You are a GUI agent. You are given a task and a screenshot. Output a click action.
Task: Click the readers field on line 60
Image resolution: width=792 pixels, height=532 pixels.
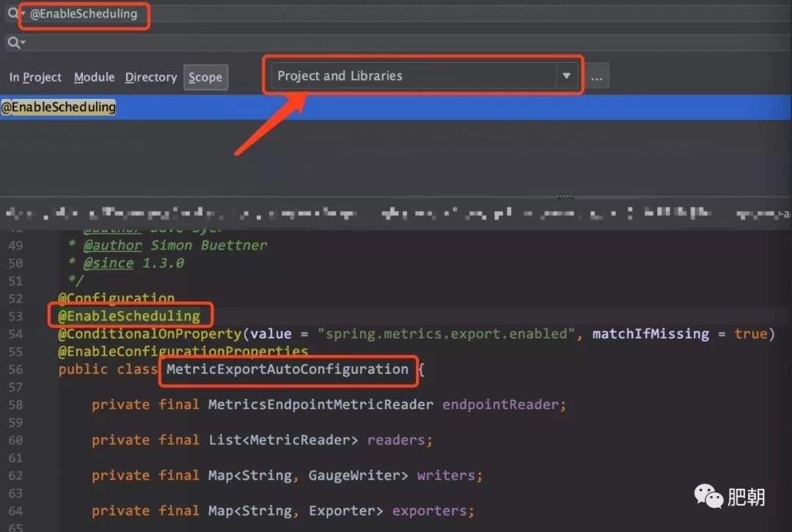pyautogui.click(x=396, y=440)
